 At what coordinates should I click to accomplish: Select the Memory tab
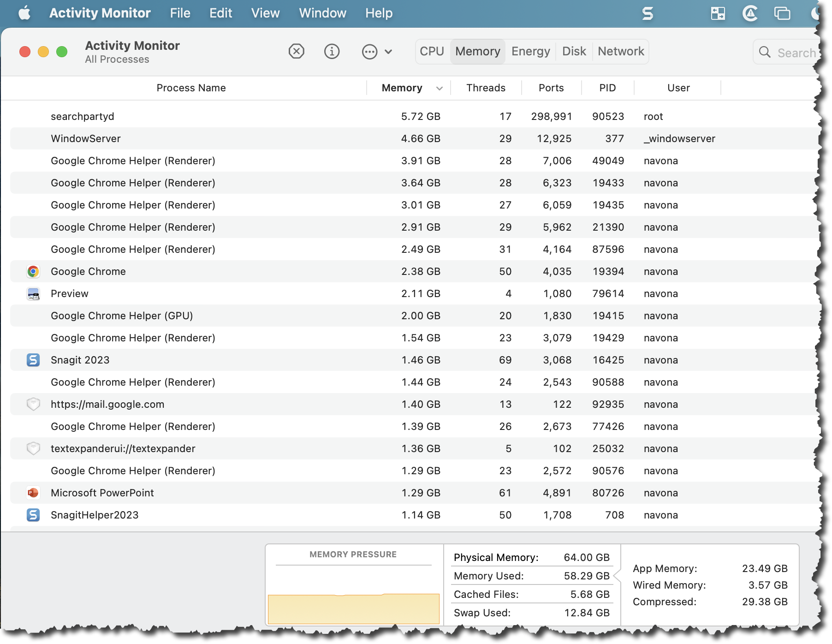[478, 51]
